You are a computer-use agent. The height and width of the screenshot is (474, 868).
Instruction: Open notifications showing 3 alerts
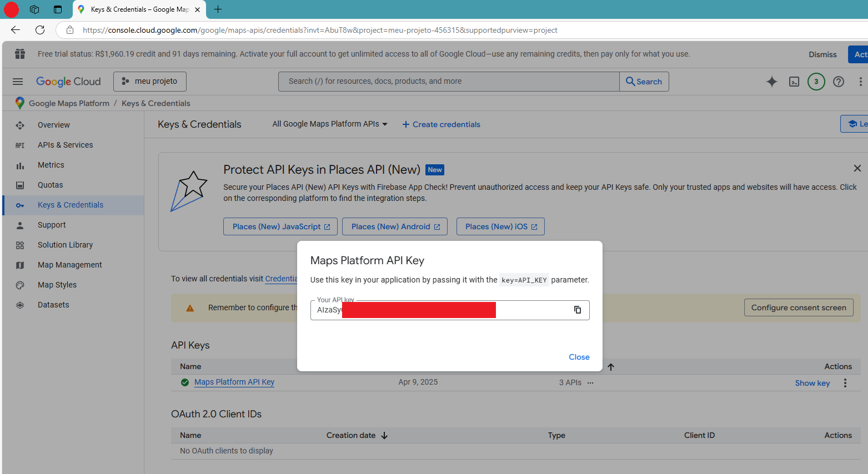pos(816,82)
